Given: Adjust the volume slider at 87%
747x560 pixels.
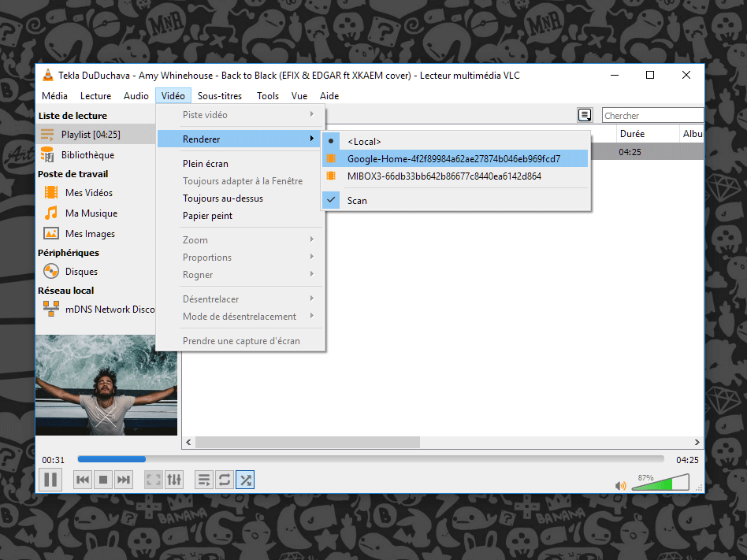Looking at the screenshot, I should pos(660,482).
